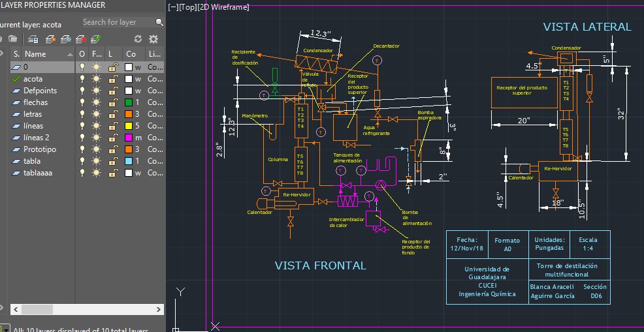Image resolution: width=644 pixels, height=332 pixels.
Task: Refresh the layer list
Action: pyautogui.click(x=138, y=39)
